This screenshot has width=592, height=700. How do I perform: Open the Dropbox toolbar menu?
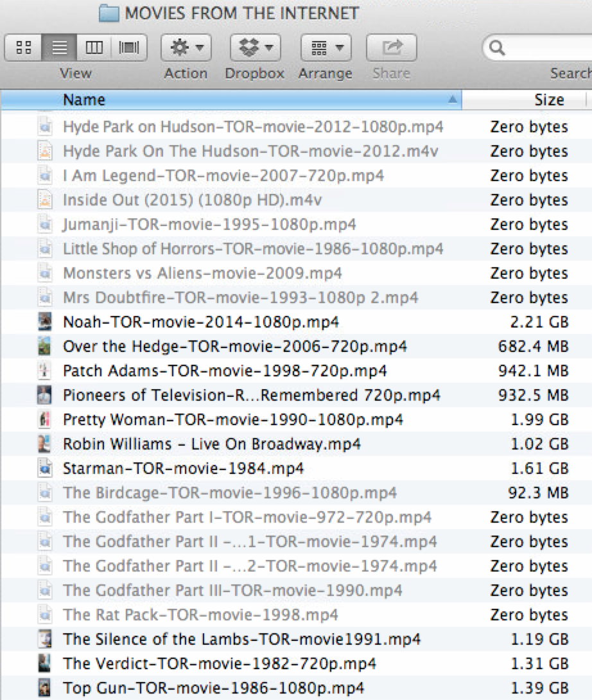(x=256, y=48)
